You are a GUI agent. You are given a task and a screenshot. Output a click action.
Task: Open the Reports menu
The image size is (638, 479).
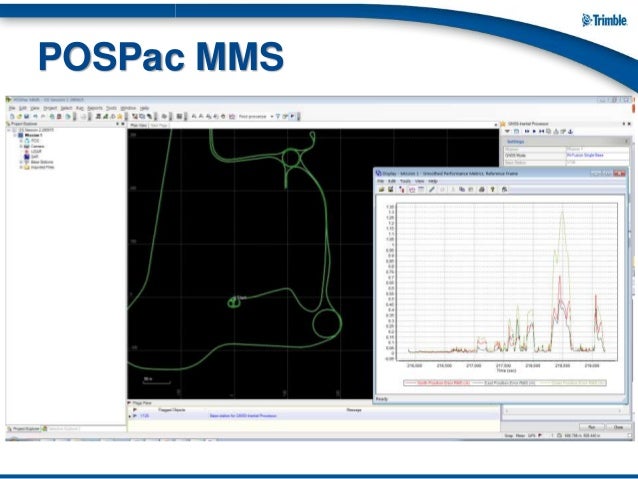(x=95, y=108)
